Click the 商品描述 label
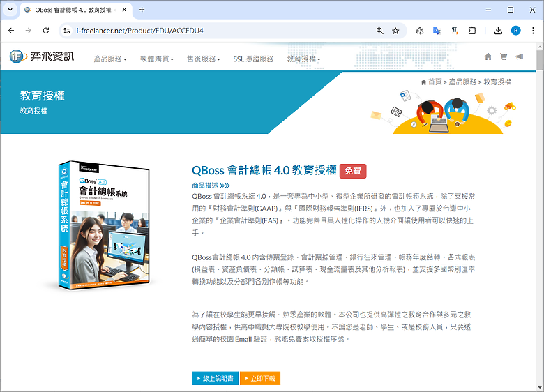 click(204, 186)
